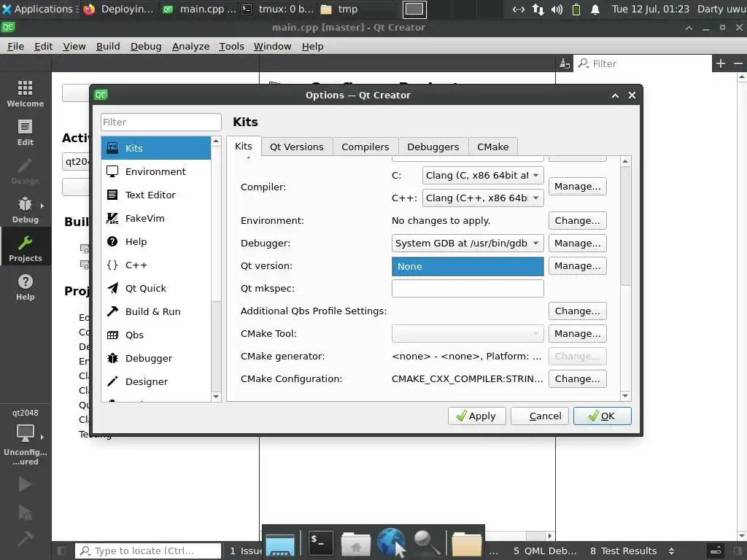Screen dimensions: 747x560
Task: Click the Build hammer icon in sidebar
Action: point(26,539)
